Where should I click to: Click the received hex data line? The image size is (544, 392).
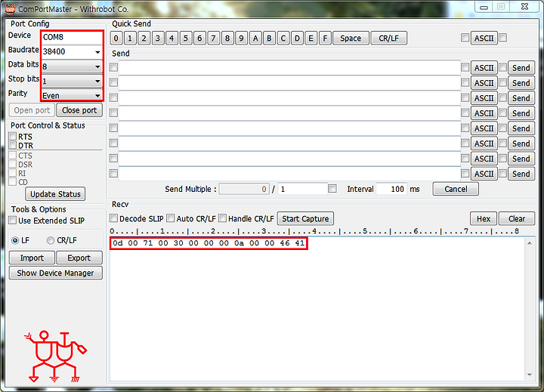[209, 243]
